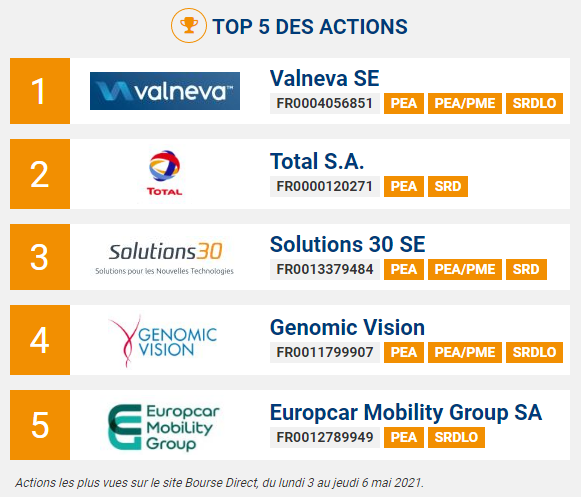Click the SRD tag next to Total
Screen dimensions: 581x497
[x=448, y=186]
